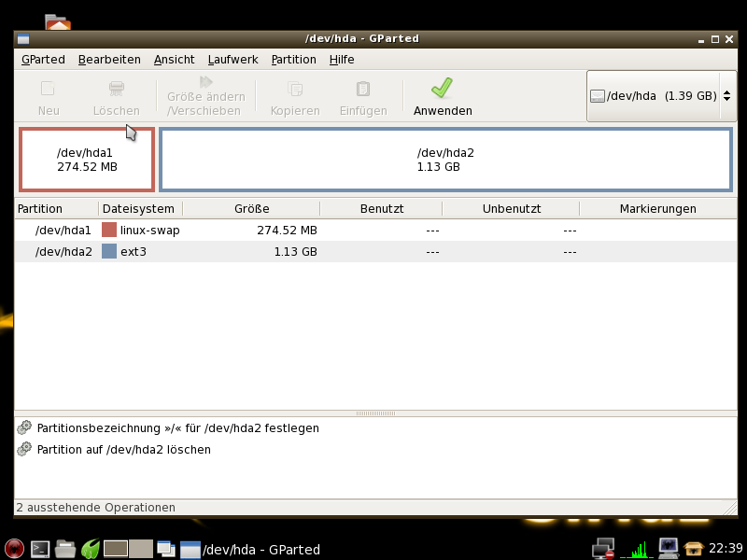Click the green leaf browser taskbar icon

pyautogui.click(x=90, y=549)
